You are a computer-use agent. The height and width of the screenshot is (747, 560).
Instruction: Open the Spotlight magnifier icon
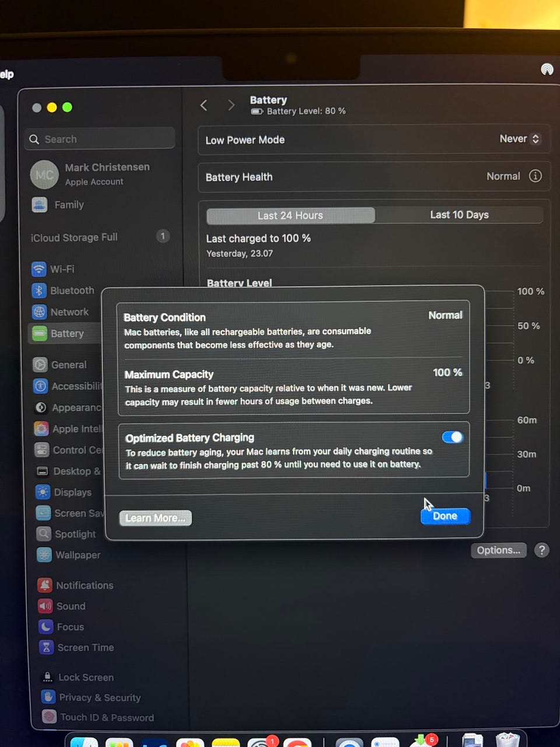(x=44, y=534)
